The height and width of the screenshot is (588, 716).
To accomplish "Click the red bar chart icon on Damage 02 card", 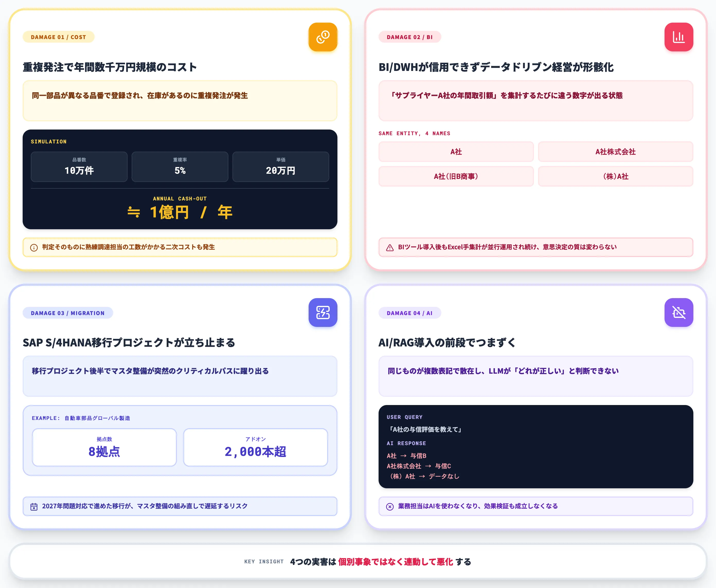I will (x=679, y=37).
